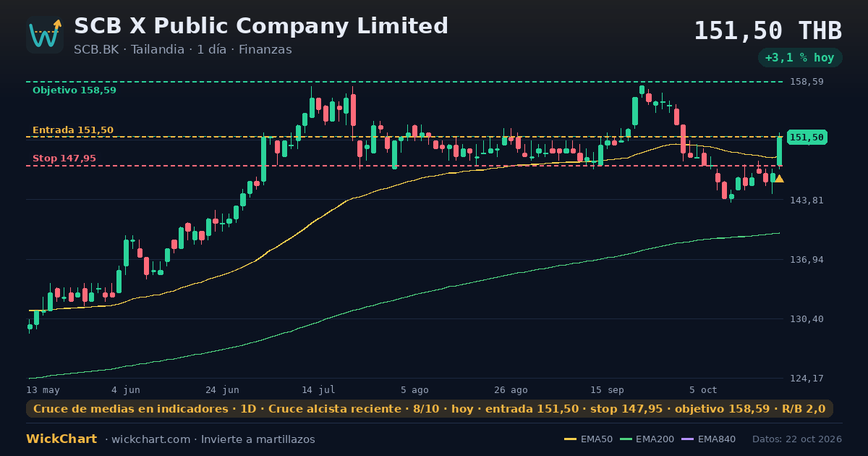
Task: Select the EMA840 legend entry
Action: [x=708, y=439]
